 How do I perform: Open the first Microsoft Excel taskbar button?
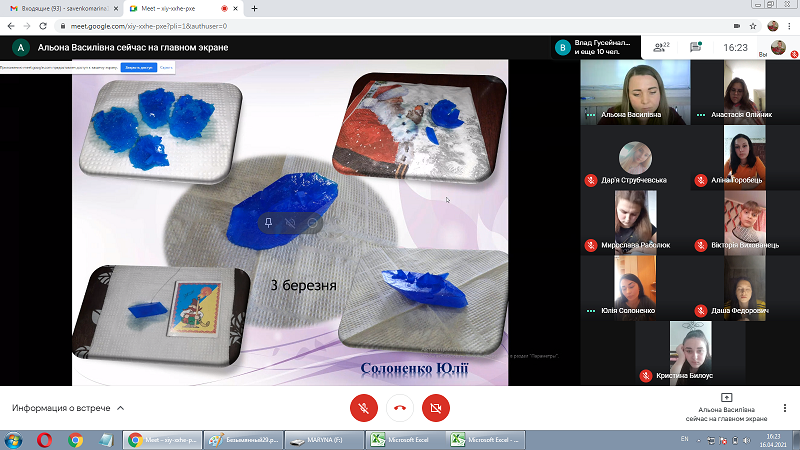click(405, 440)
